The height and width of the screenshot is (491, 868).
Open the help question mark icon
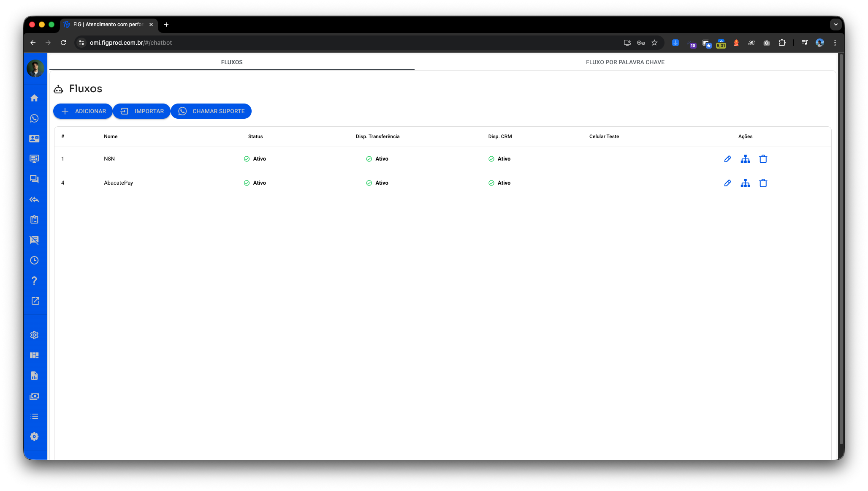[35, 281]
